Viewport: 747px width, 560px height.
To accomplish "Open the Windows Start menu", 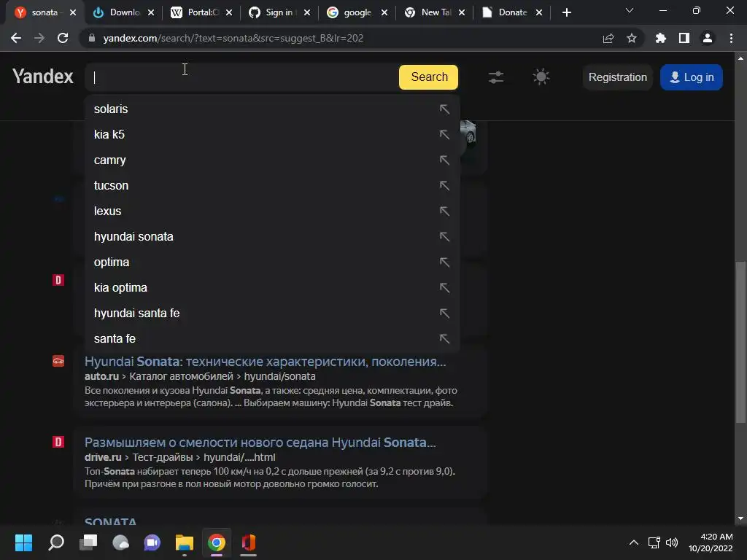I will pyautogui.click(x=23, y=542).
